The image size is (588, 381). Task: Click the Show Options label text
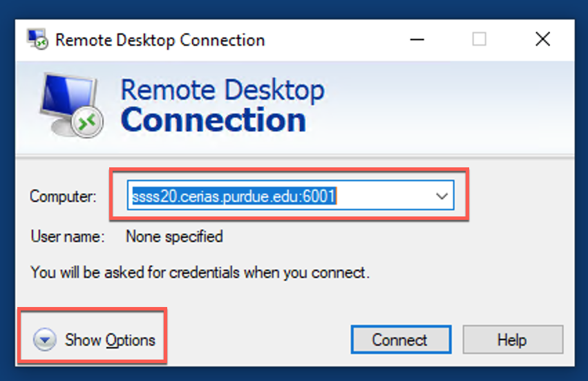pos(110,340)
